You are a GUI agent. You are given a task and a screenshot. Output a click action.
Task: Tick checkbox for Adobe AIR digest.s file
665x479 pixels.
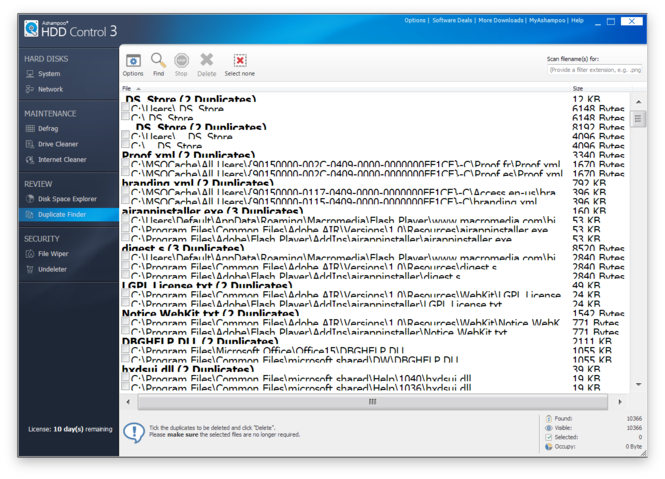coord(126,265)
